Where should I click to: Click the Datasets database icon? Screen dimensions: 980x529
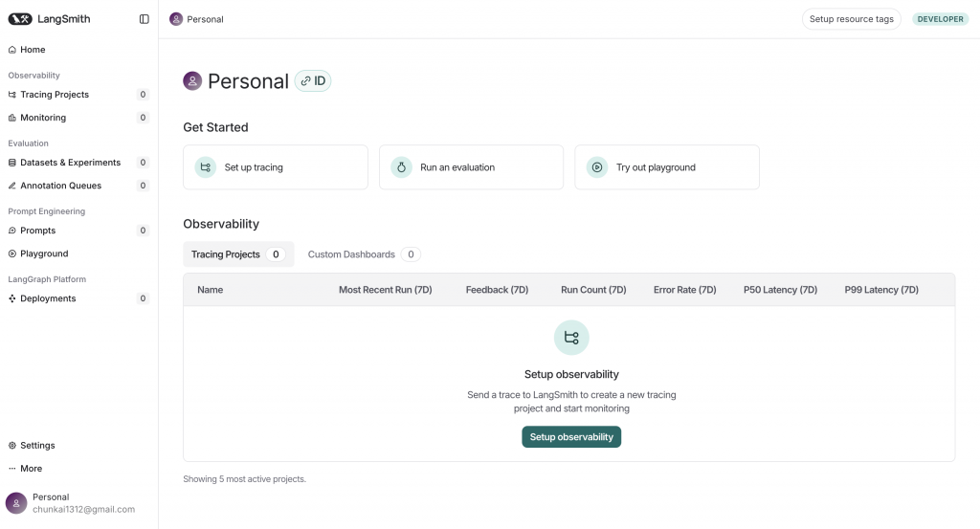click(11, 163)
